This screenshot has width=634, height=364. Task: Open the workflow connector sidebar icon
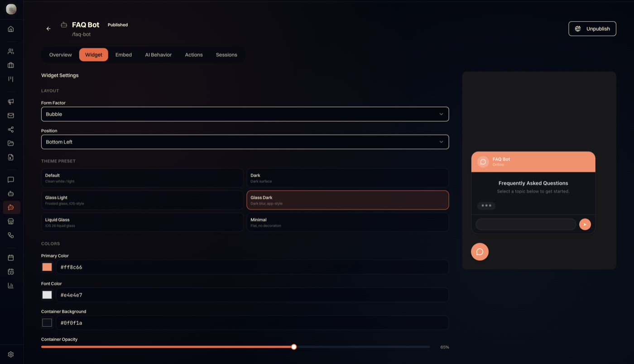[11, 235]
